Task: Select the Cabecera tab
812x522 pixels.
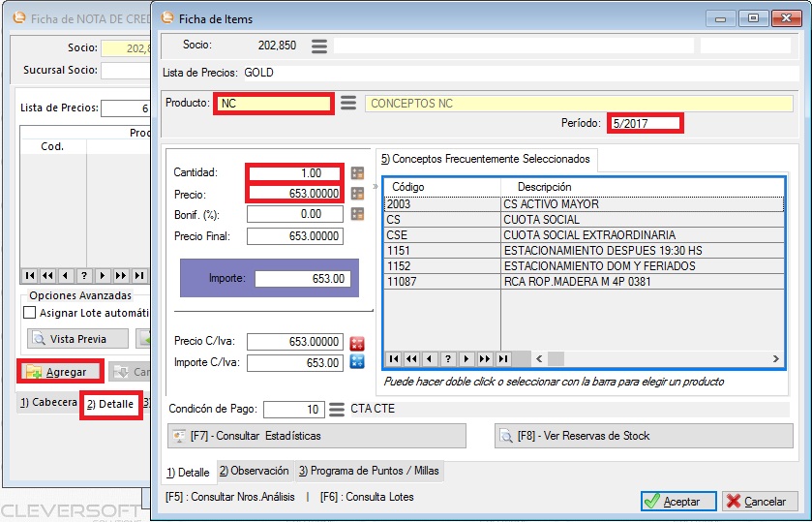Action: pos(47,403)
